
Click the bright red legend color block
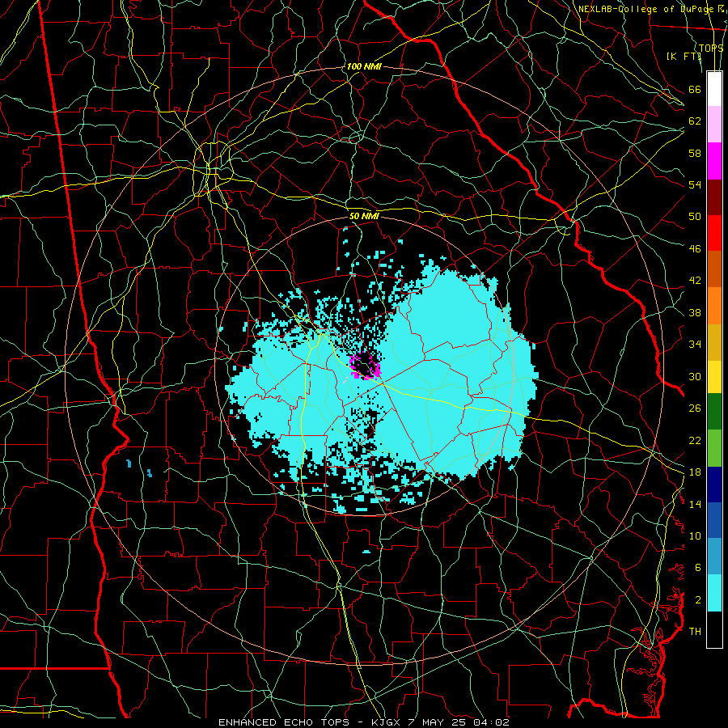714,233
